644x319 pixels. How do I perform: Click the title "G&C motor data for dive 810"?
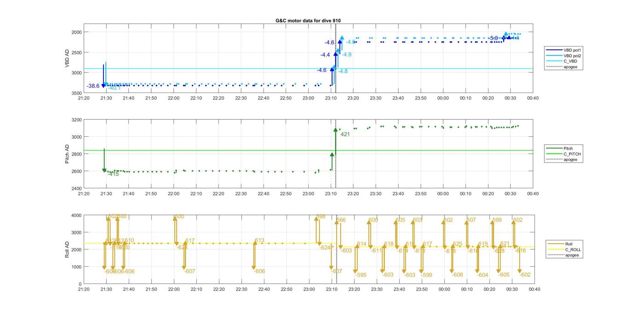(x=308, y=21)
